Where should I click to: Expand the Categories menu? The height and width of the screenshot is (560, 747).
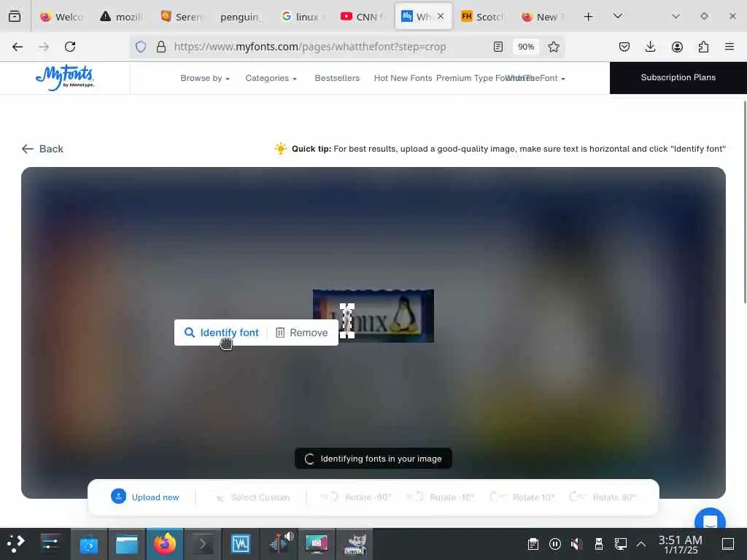pos(271,78)
